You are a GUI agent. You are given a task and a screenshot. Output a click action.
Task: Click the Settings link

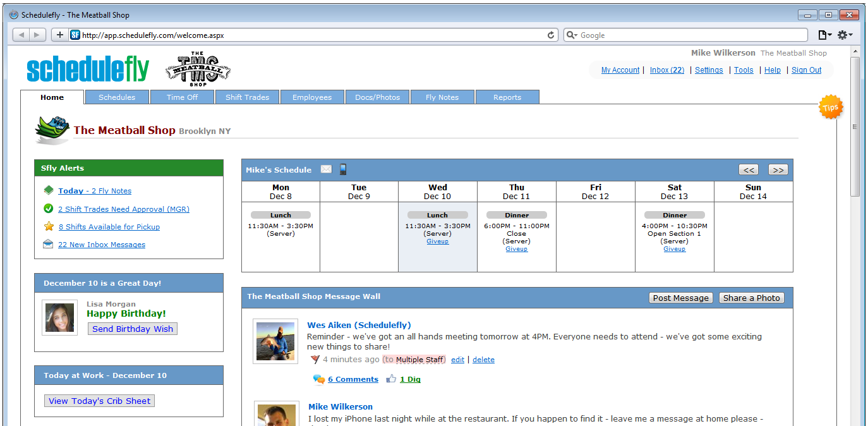(709, 70)
